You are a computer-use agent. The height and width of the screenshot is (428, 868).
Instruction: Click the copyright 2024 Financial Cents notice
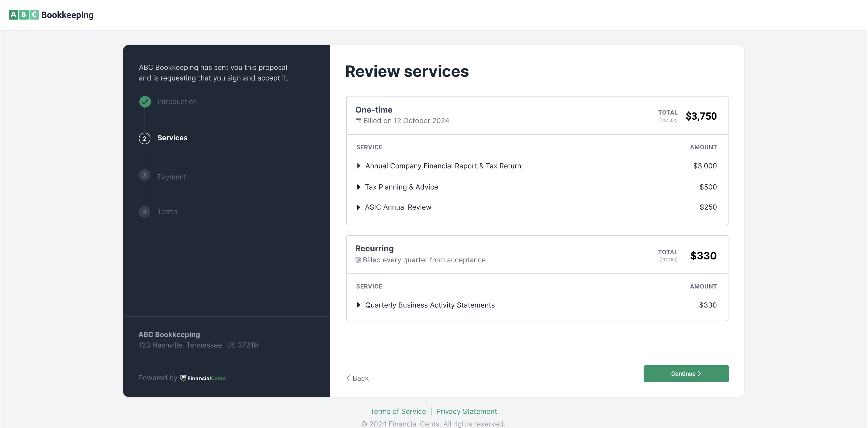coord(433,424)
